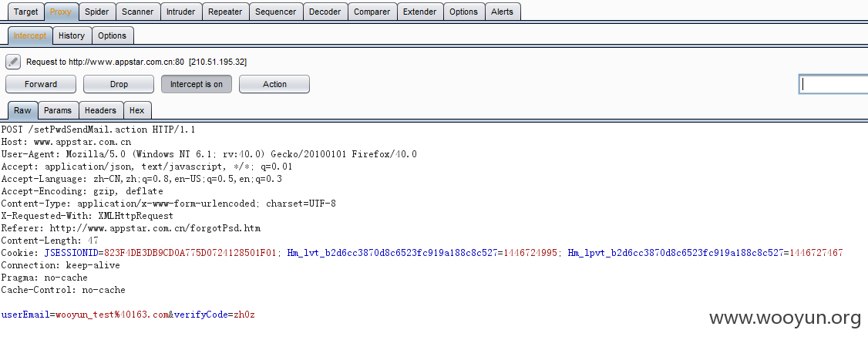Switch to the Proxy tab
The height and width of the screenshot is (340, 868).
coord(60,12)
